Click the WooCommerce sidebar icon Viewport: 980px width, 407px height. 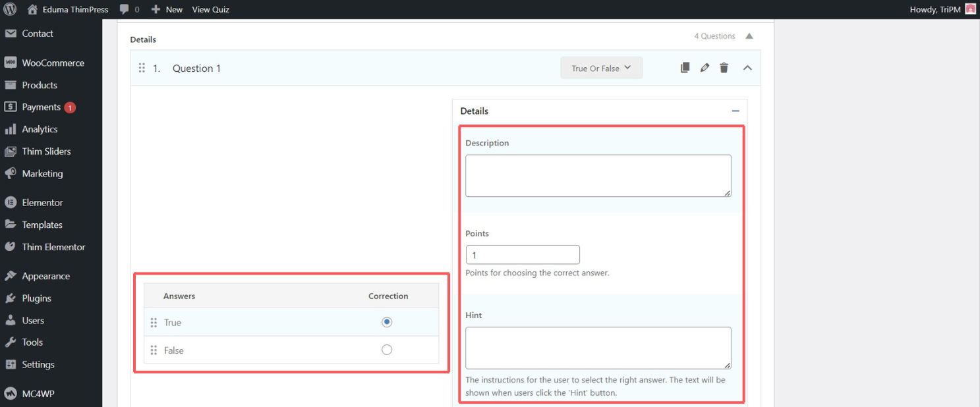pos(10,63)
